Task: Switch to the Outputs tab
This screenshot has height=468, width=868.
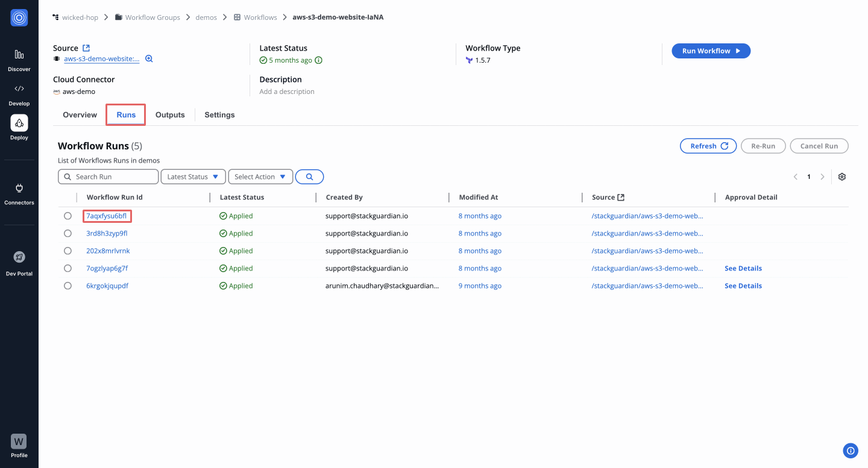Action: pyautogui.click(x=170, y=114)
